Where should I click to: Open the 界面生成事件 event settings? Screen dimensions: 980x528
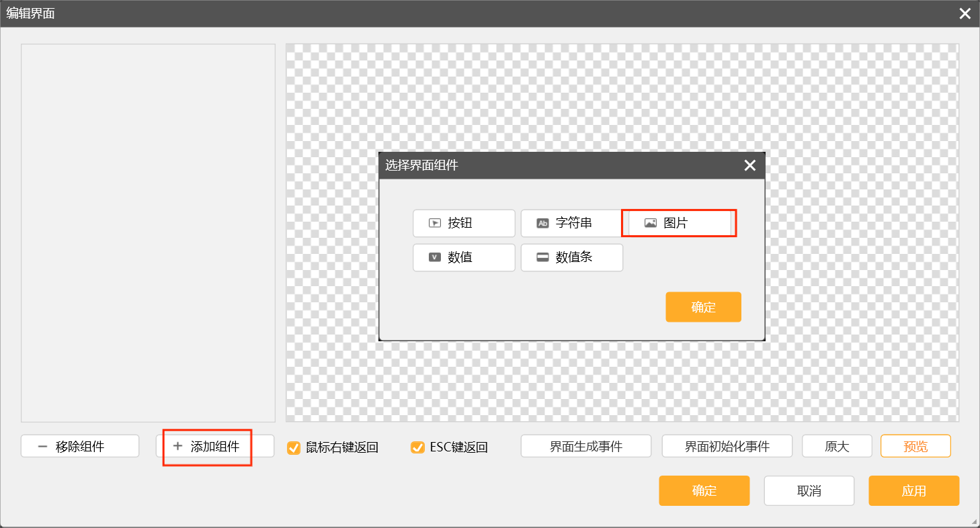pos(585,446)
